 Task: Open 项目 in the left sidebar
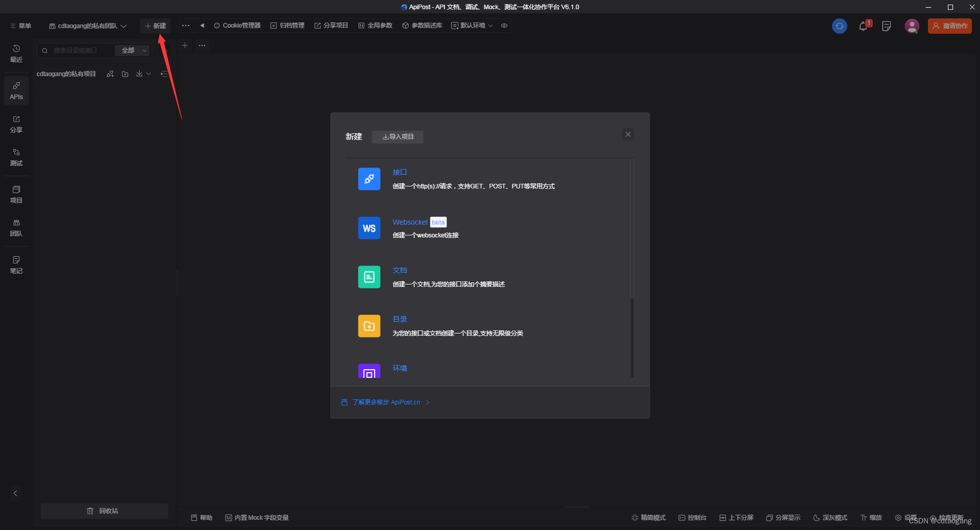[x=16, y=195]
